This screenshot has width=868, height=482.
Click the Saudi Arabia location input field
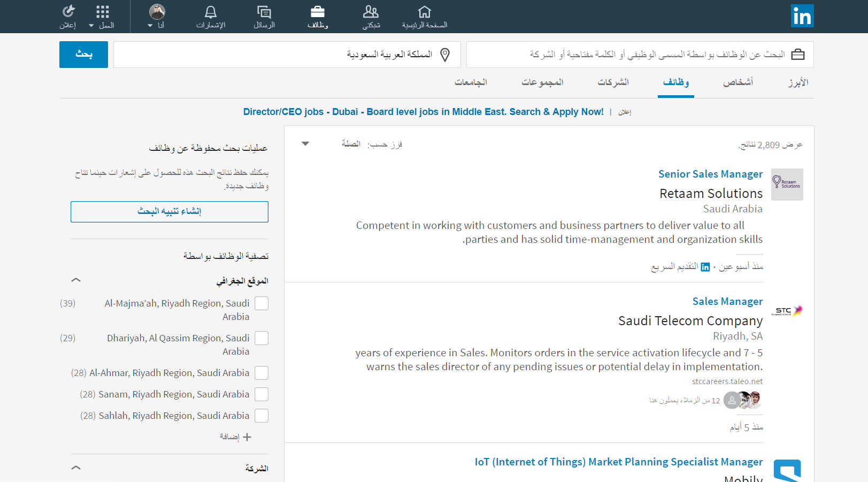point(287,55)
